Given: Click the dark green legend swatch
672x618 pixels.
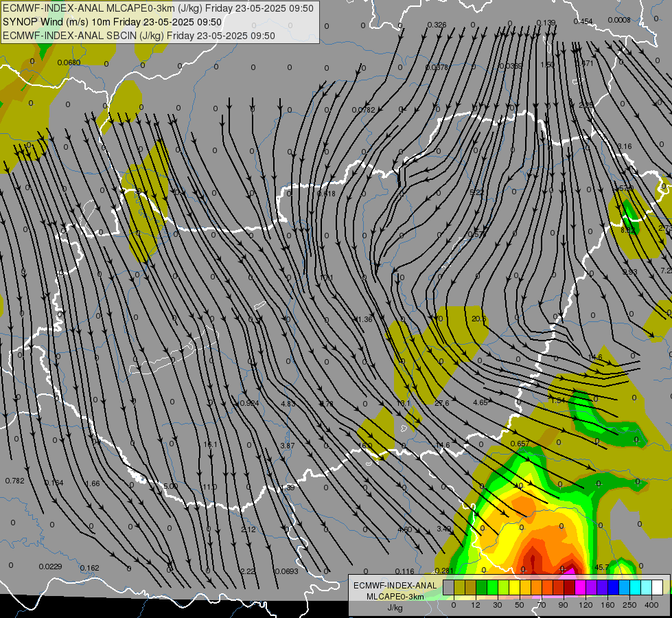Looking at the screenshot, I should tap(481, 587).
